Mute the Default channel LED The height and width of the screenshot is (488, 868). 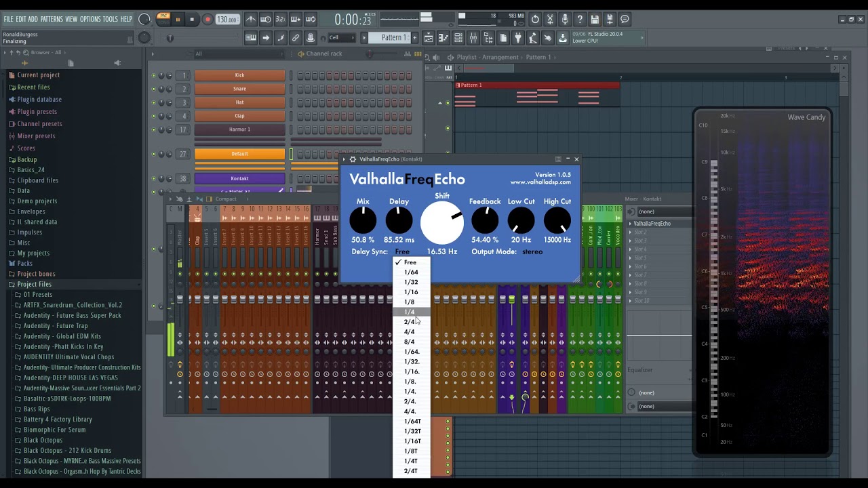click(x=154, y=154)
